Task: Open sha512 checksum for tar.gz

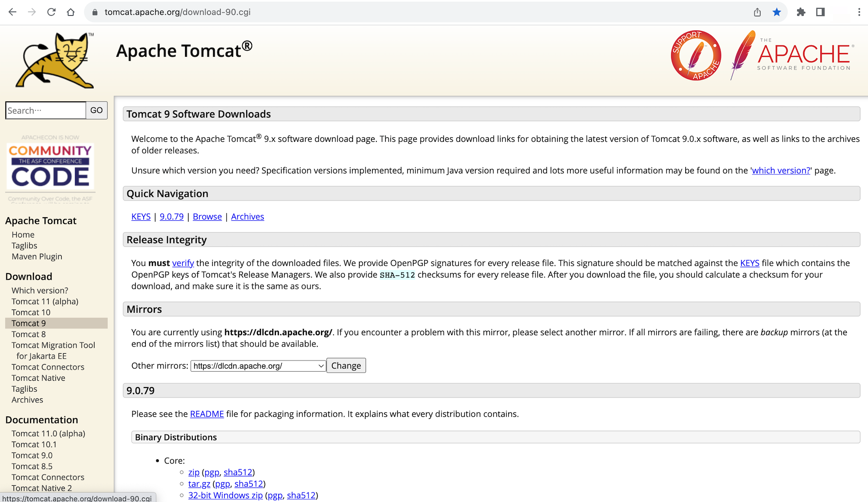Action: pos(249,484)
